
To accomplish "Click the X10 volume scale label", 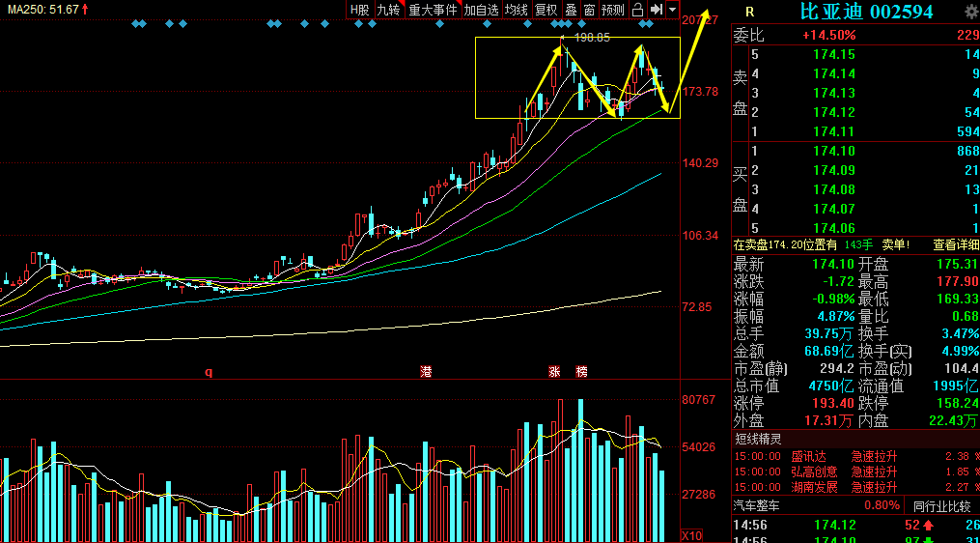I will (x=691, y=535).
